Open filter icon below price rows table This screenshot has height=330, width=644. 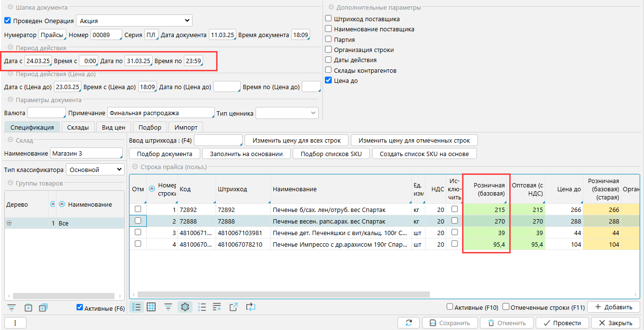[x=168, y=307]
